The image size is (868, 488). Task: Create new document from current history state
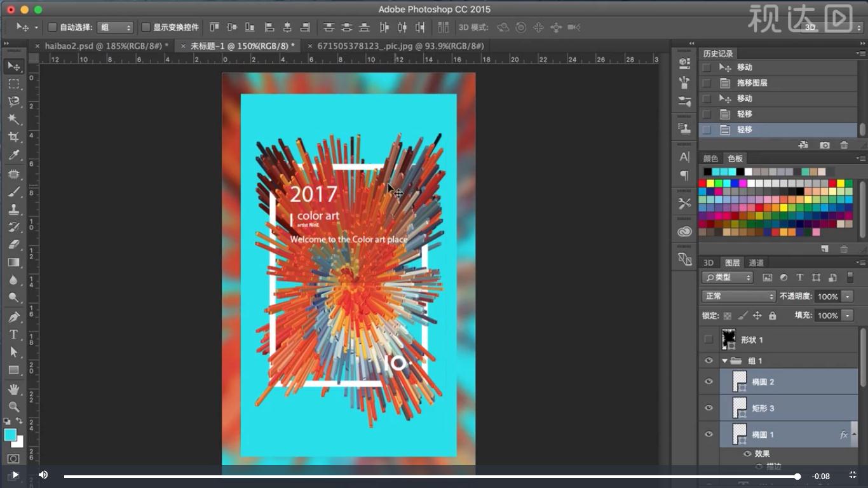point(803,146)
